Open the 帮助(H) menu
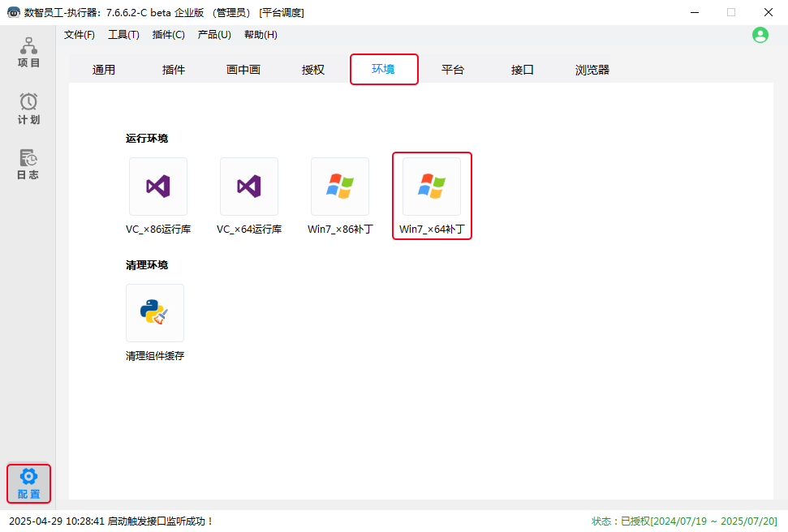 [261, 35]
